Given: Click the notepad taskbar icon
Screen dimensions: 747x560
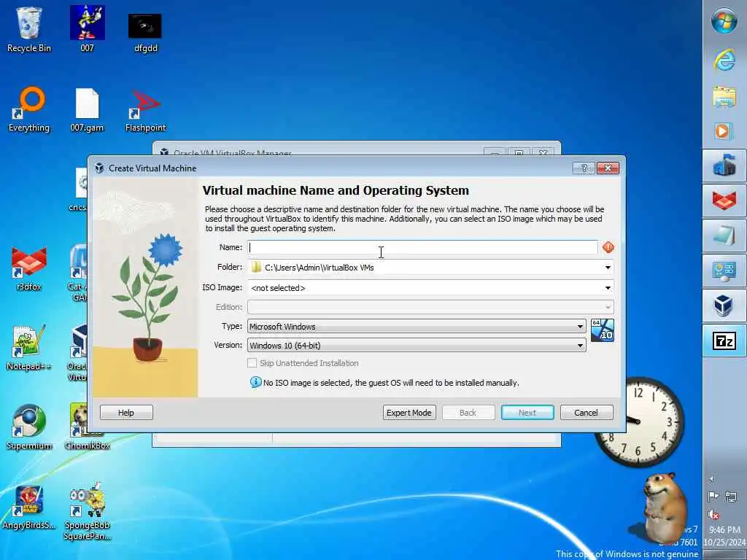Looking at the screenshot, I should pos(724,236).
